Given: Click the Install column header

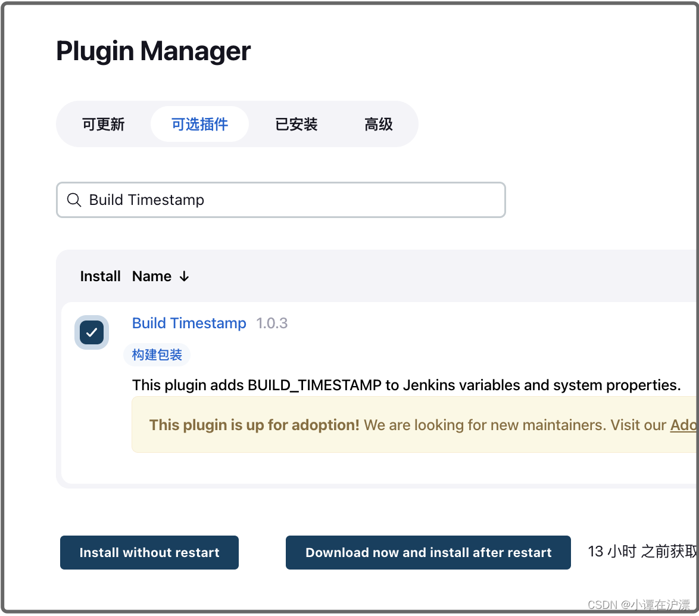Looking at the screenshot, I should coord(100,276).
